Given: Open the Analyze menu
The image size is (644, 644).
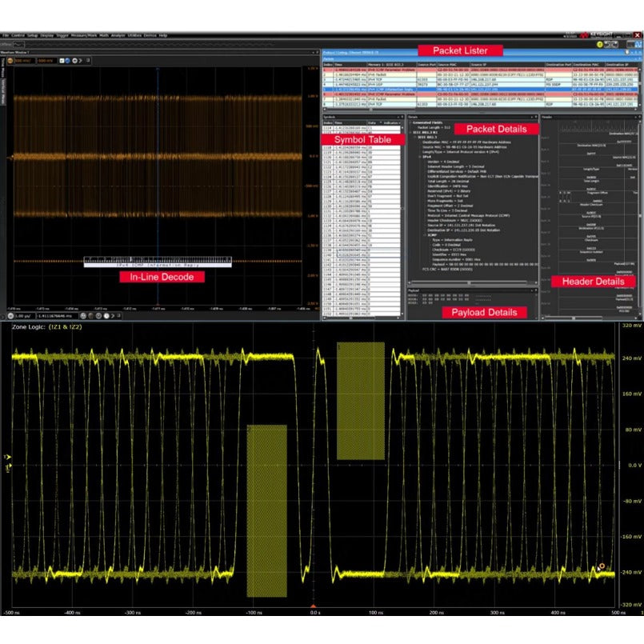Looking at the screenshot, I should click(x=118, y=35).
